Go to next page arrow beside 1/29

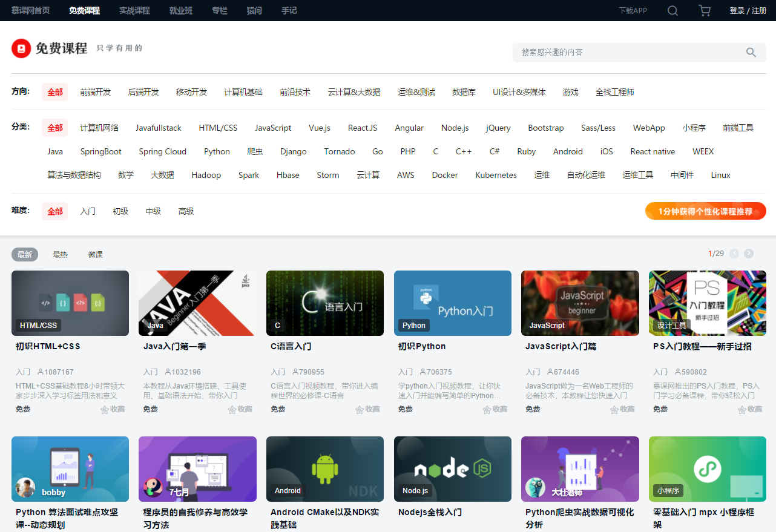coord(749,254)
